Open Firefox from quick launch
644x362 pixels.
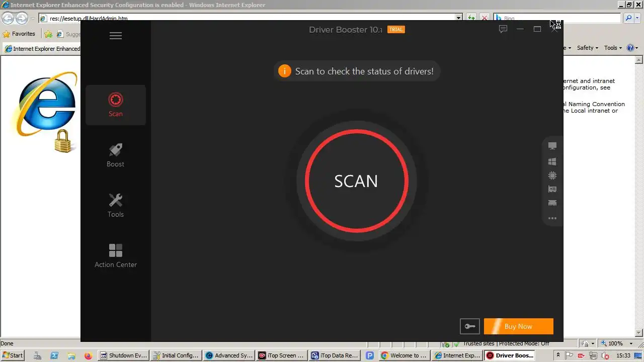(89, 355)
